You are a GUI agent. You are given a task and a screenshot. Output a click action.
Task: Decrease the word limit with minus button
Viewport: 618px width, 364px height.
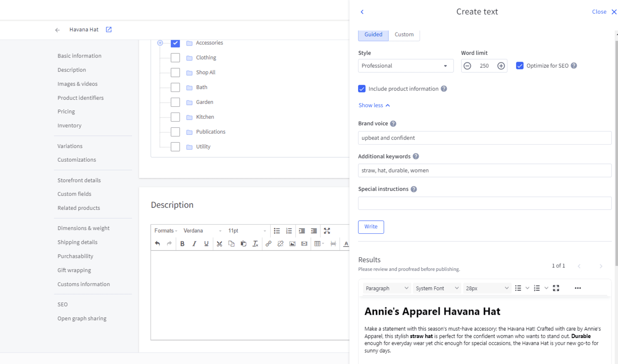coord(467,66)
